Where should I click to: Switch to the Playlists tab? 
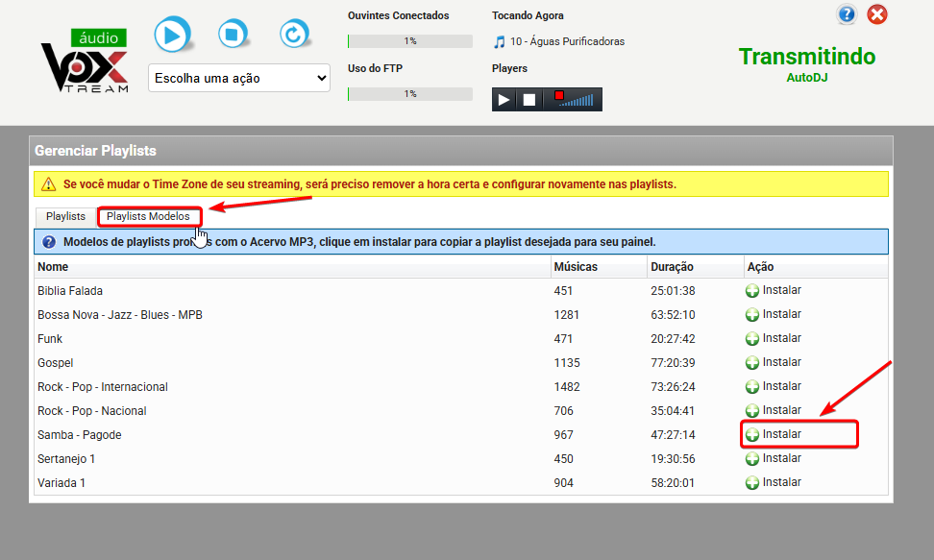(x=65, y=217)
